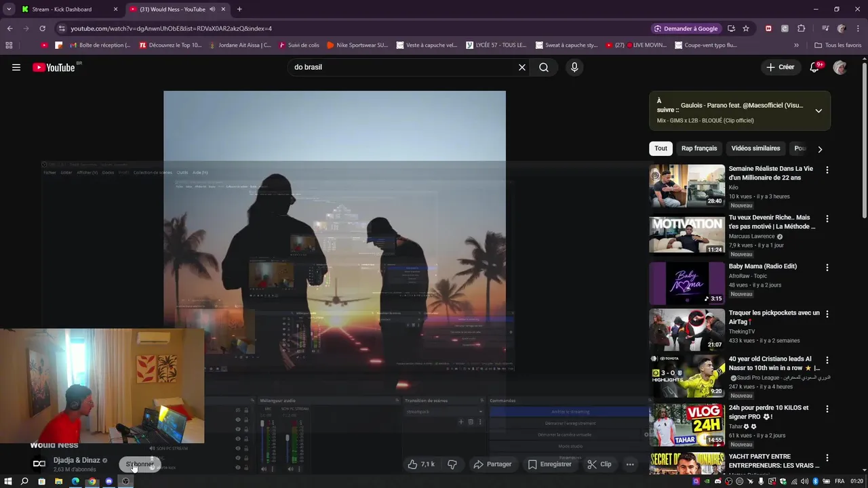The image size is (868, 488).
Task: Expand the À suivre playlist panel
Action: coord(818,110)
